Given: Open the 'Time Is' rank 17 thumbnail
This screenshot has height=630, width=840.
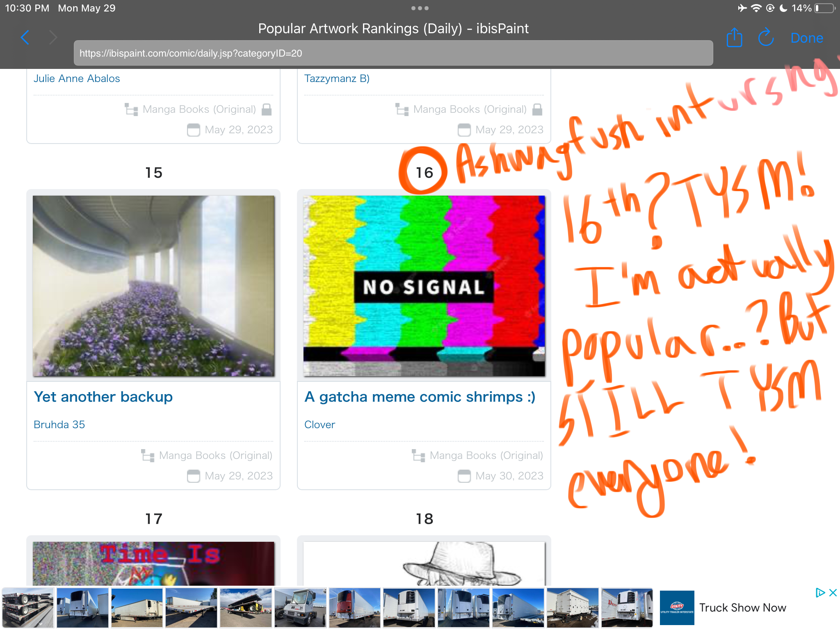Looking at the screenshot, I should click(153, 563).
